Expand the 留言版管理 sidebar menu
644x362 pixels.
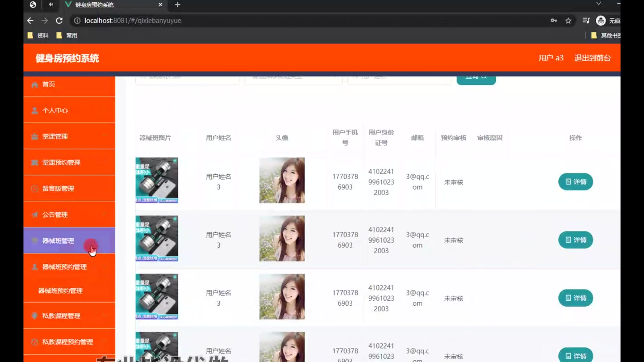69,189
